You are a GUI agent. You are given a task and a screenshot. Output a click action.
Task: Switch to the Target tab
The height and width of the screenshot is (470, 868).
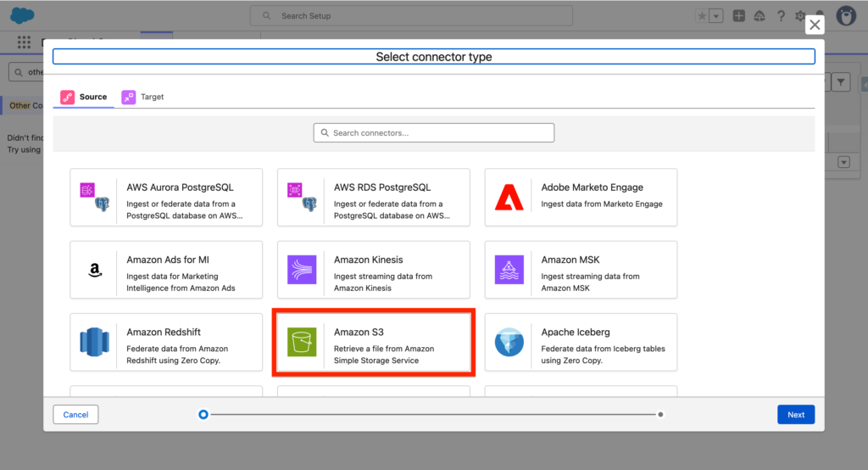click(143, 97)
